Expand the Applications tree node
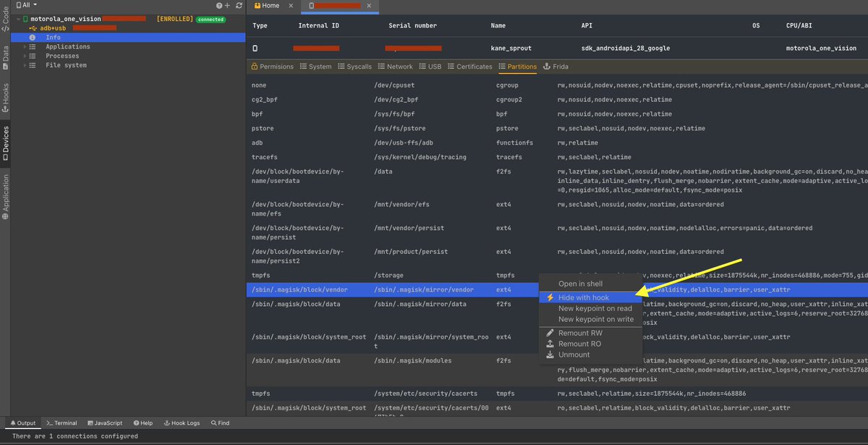Screen dimensions: 868x445 [25, 46]
